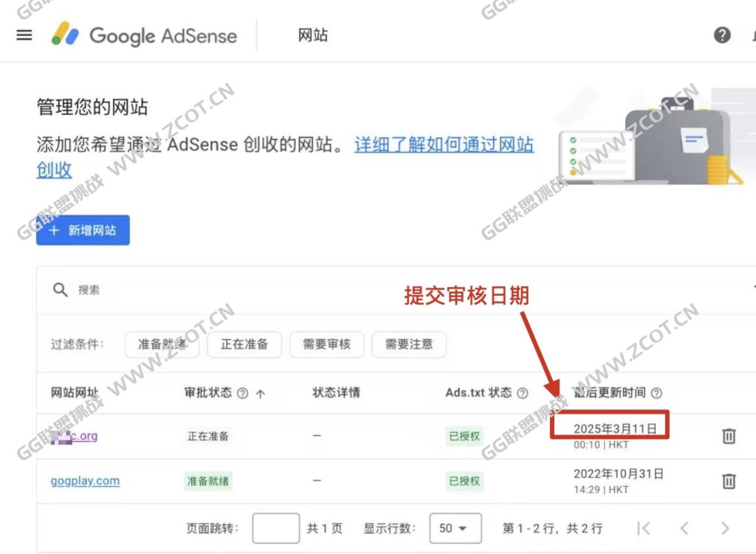
Task: Click the 共 1 页 label
Action: pyautogui.click(x=325, y=528)
